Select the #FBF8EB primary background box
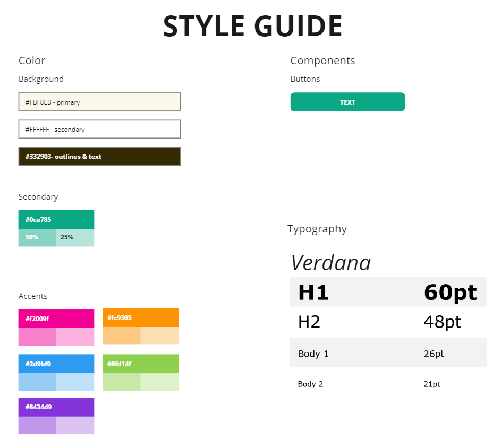The width and height of the screenshot is (501, 448). point(99,102)
